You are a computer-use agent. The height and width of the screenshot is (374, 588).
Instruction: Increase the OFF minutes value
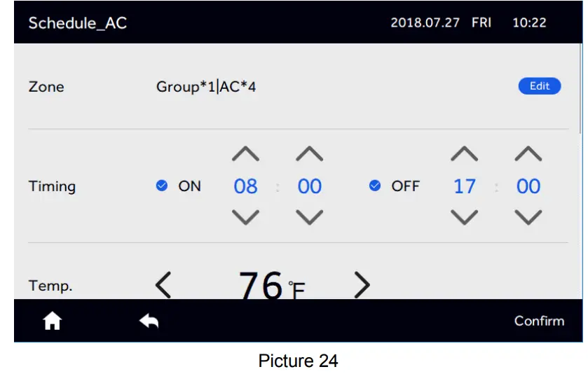pyautogui.click(x=528, y=155)
